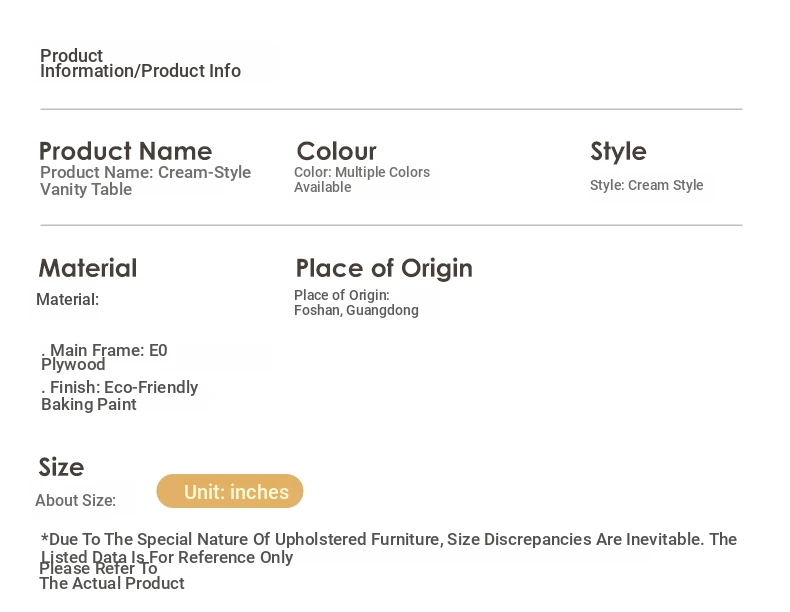Select 'Product Information/Product Info' title text
The width and height of the screenshot is (790, 612).
[x=140, y=63]
